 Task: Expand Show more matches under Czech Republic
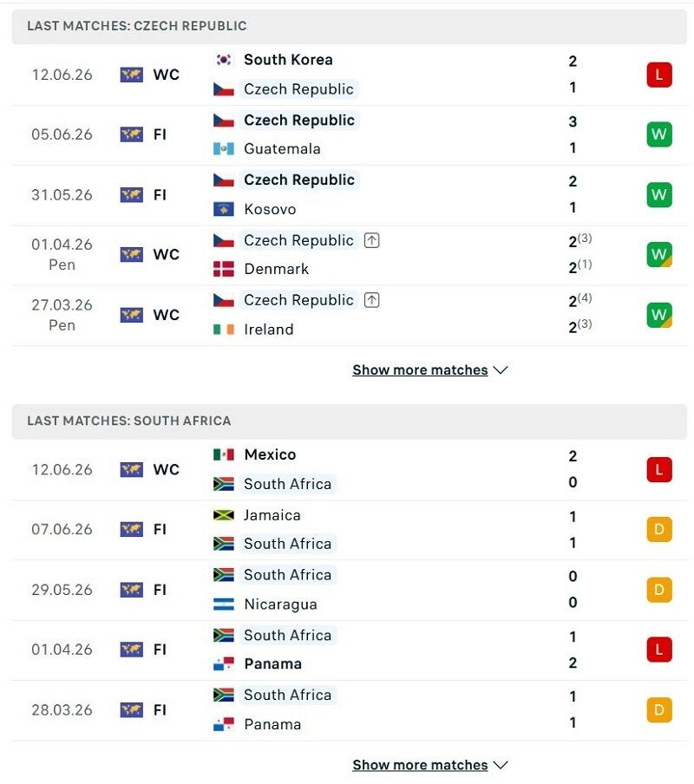point(430,370)
